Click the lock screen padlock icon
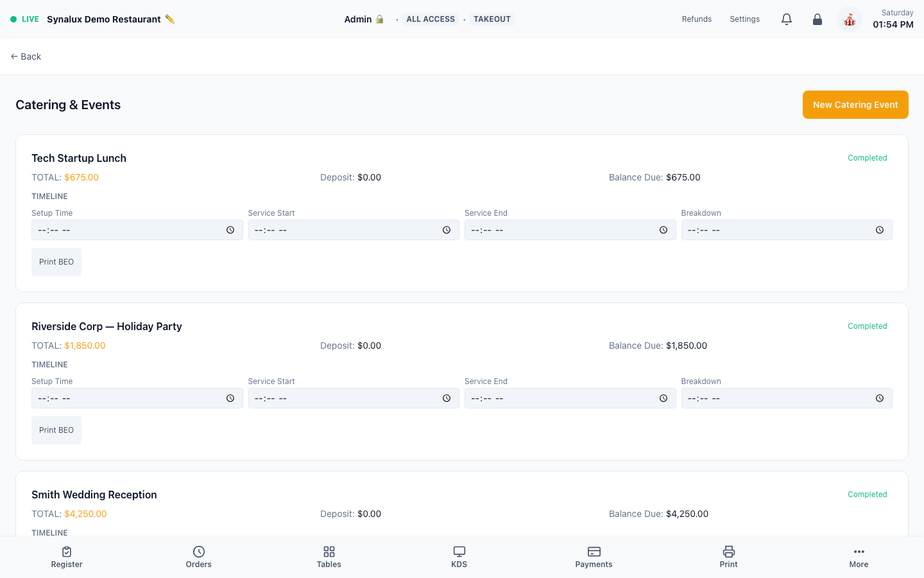 817,19
